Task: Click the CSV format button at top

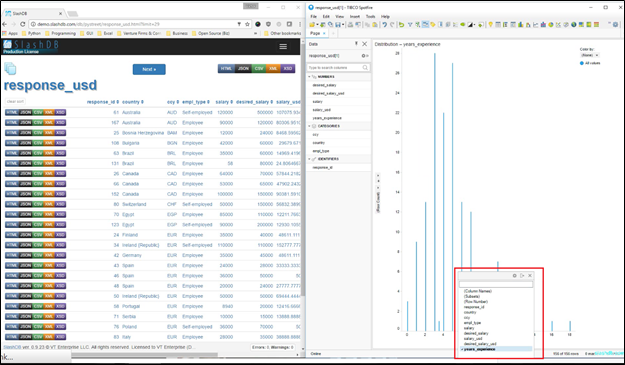Action: click(x=259, y=69)
